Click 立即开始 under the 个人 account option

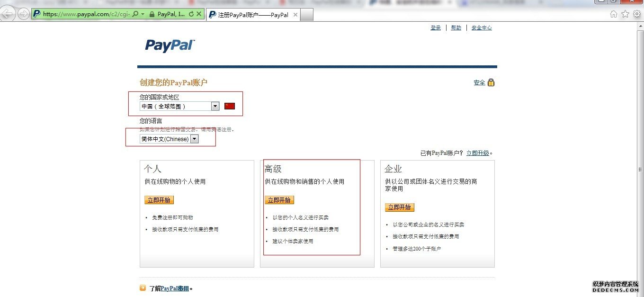coord(159,199)
